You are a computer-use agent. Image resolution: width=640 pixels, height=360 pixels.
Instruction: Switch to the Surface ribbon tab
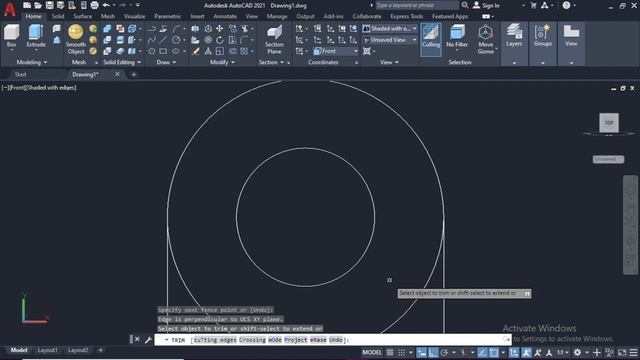82,16
